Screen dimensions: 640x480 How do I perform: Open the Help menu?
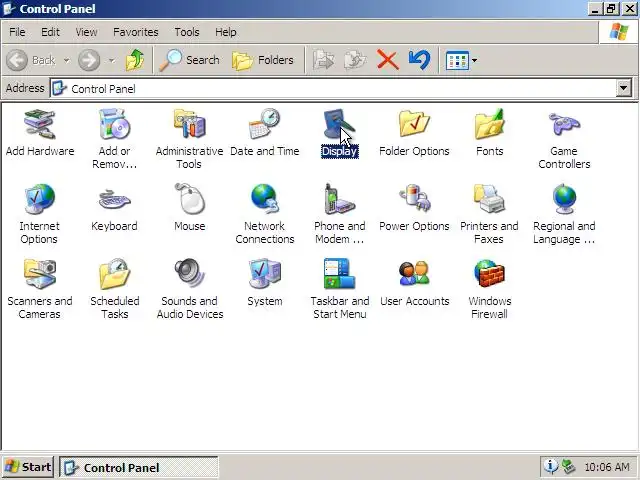click(x=226, y=32)
